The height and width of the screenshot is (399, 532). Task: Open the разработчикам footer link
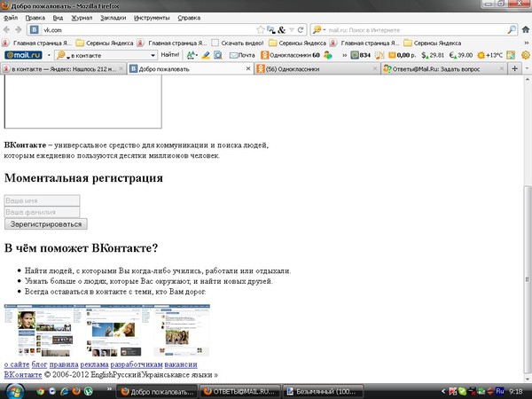coord(137,364)
